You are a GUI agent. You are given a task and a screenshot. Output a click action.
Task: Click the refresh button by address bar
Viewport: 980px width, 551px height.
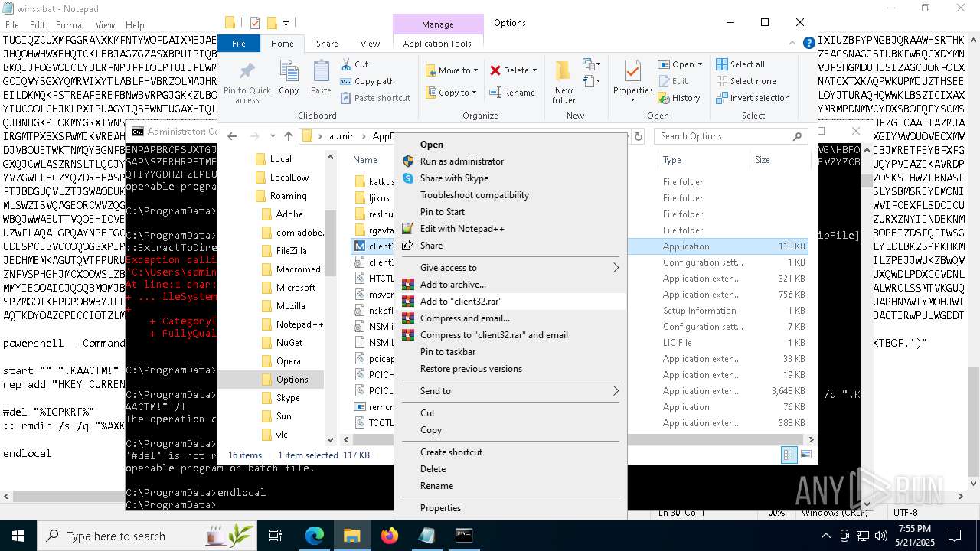click(x=638, y=136)
